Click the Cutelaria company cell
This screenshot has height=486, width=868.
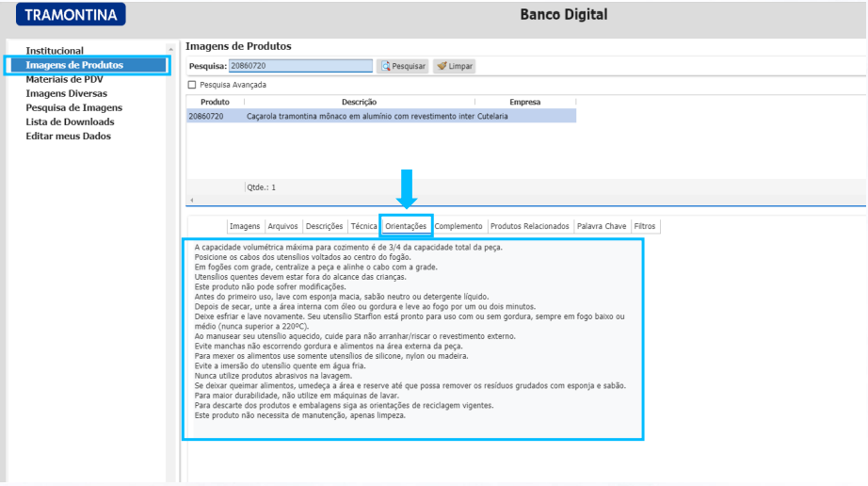(492, 116)
